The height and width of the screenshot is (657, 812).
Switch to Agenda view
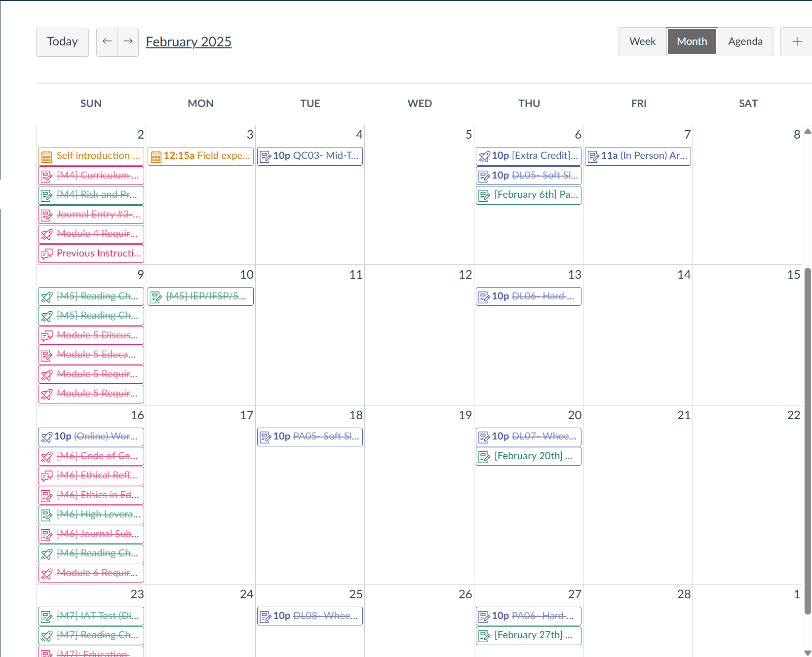pos(745,42)
